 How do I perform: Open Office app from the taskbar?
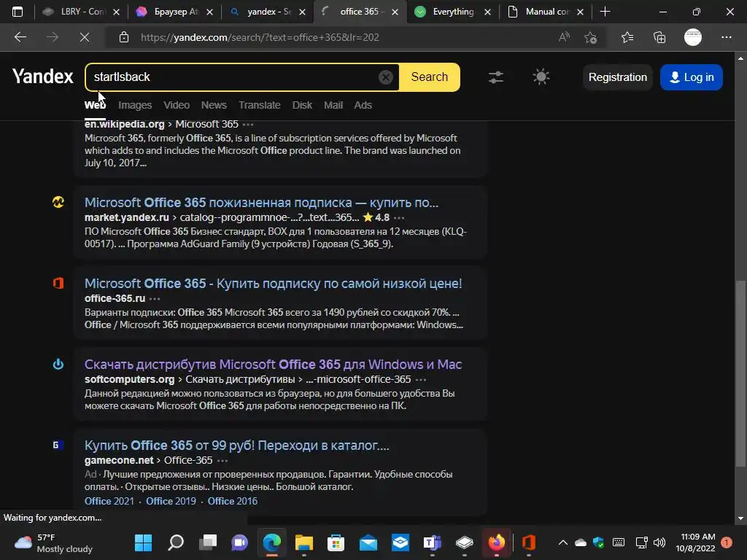click(x=529, y=542)
